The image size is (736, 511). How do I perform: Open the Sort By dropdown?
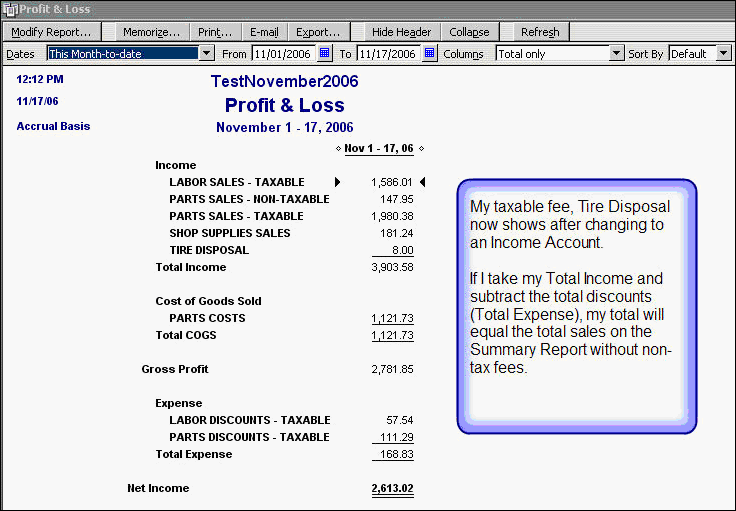coord(724,53)
